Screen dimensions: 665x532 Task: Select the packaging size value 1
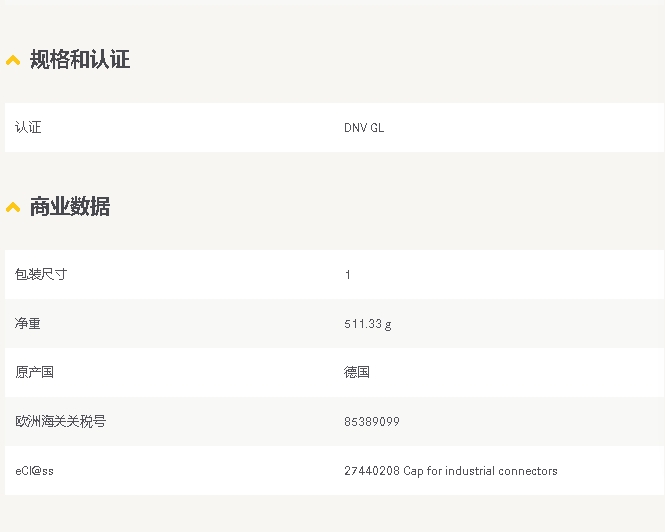click(348, 275)
